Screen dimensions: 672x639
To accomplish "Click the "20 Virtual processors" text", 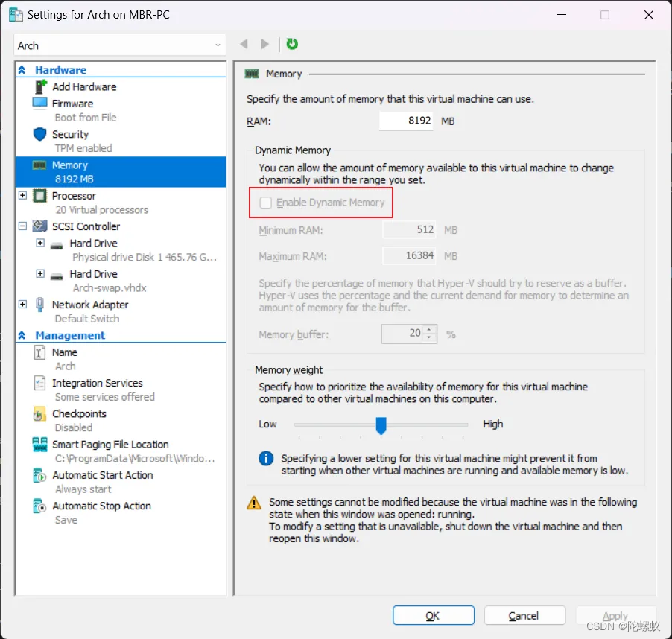I will [x=101, y=210].
